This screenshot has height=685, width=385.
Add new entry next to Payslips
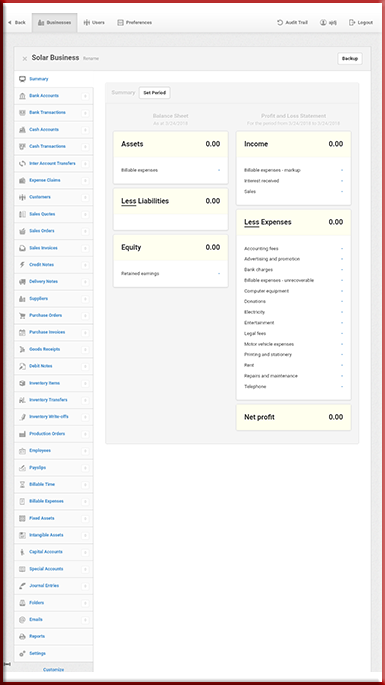point(85,468)
